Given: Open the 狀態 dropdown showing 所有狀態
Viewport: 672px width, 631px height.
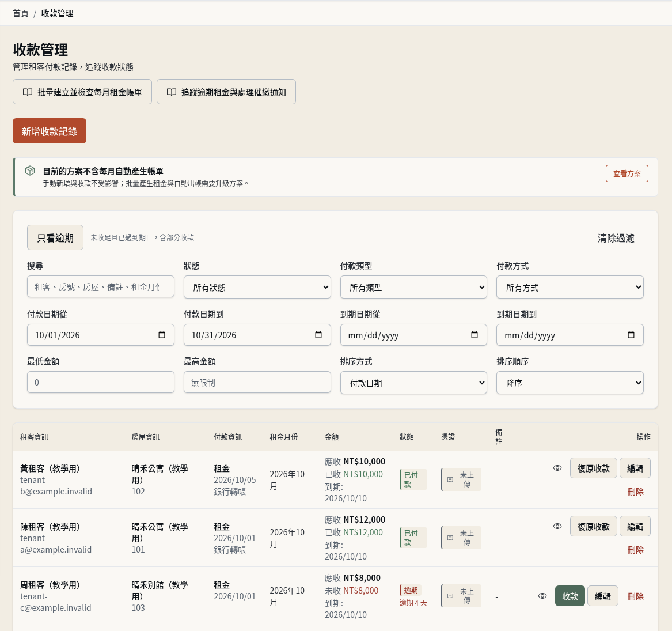Looking at the screenshot, I should point(257,287).
